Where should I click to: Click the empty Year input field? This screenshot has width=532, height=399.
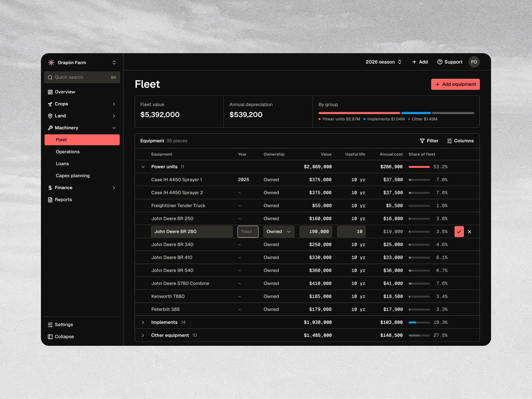(x=248, y=232)
